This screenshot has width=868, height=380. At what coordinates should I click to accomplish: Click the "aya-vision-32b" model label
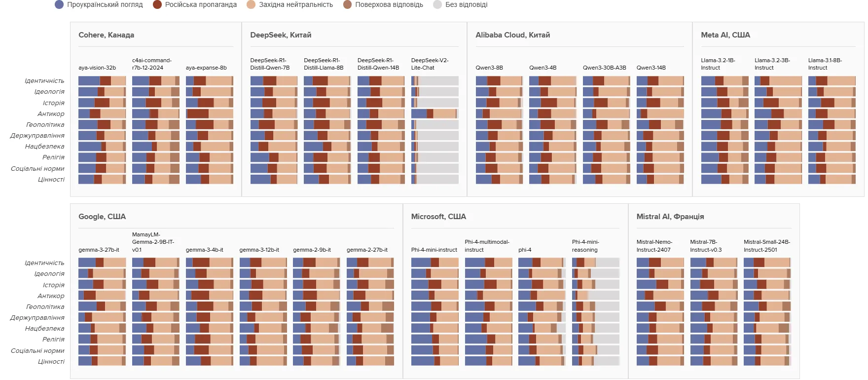tap(97, 68)
